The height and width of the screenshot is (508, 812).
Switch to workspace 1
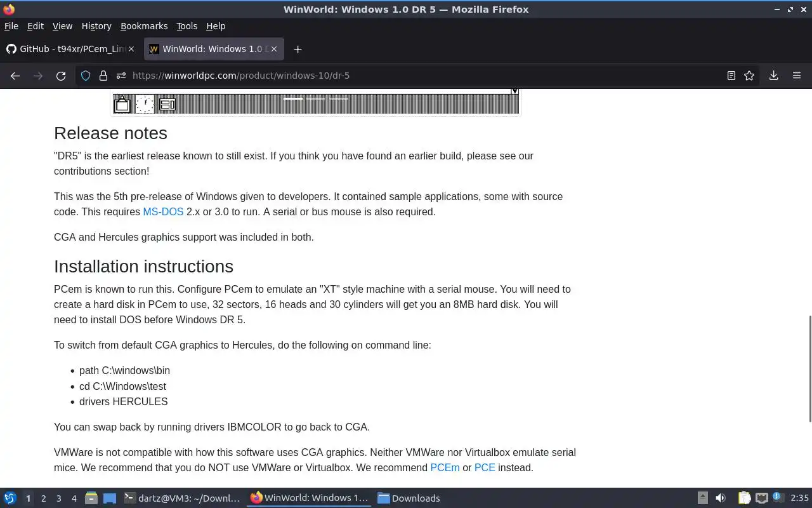coord(28,498)
